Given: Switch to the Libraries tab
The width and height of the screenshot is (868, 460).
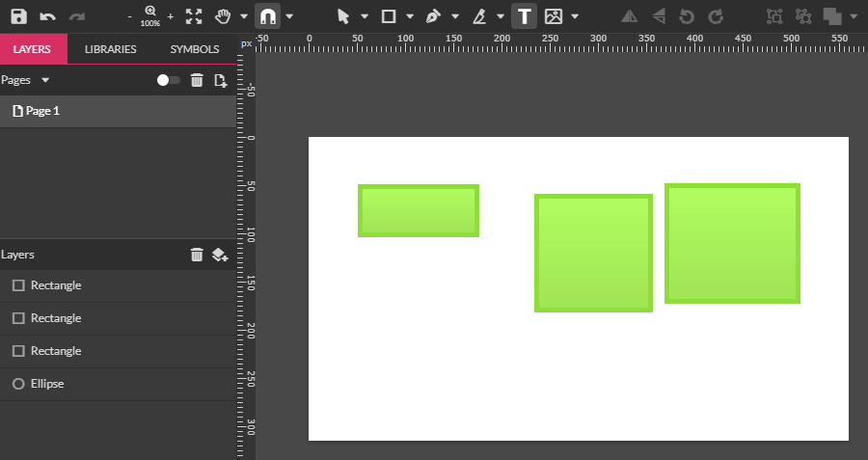Looking at the screenshot, I should (x=110, y=49).
